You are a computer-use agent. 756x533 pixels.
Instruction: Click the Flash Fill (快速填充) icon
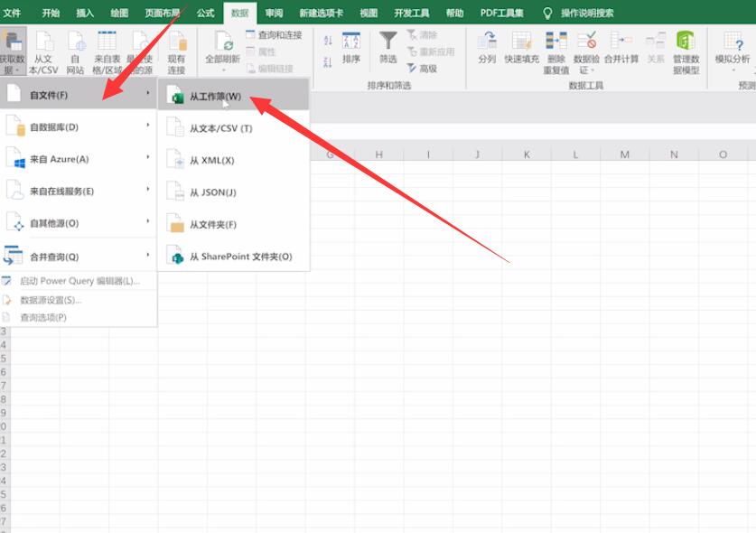coord(522,47)
